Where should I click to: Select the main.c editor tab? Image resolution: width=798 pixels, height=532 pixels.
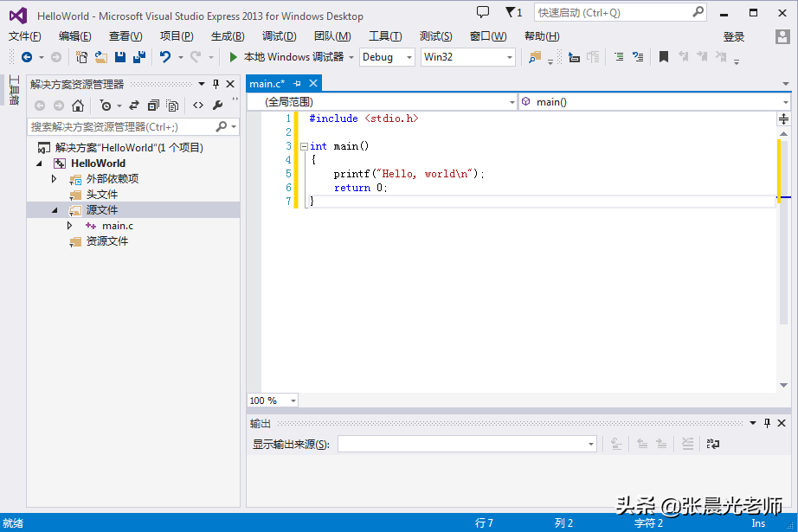(267, 83)
